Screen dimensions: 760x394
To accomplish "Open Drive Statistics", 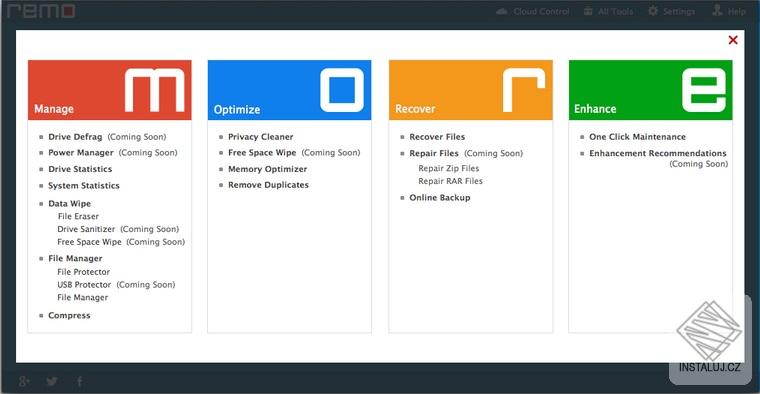I will pyautogui.click(x=80, y=169).
